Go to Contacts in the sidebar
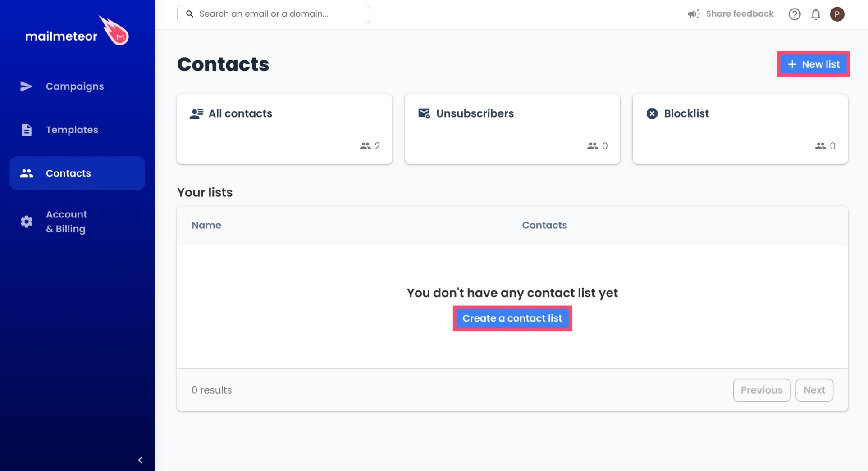Screen dimensions: 868x471 [x=77, y=173]
